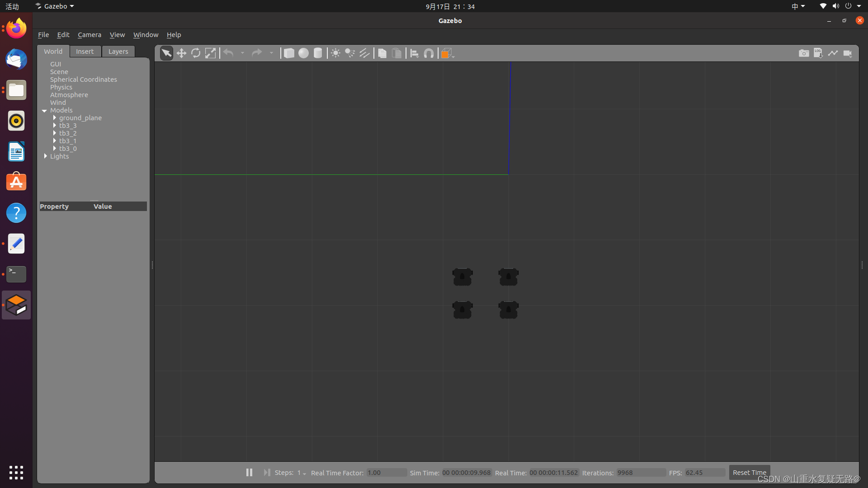Viewport: 868px width, 488px height.
Task: Expand the Models tree node
Action: pos(45,110)
